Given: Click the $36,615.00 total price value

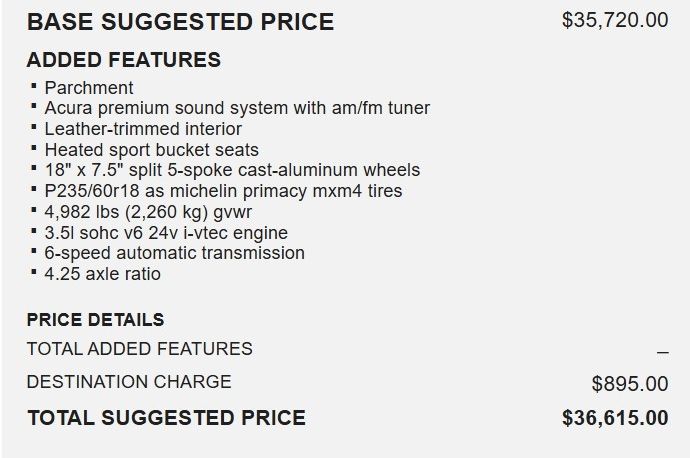Looking at the screenshot, I should [615, 418].
